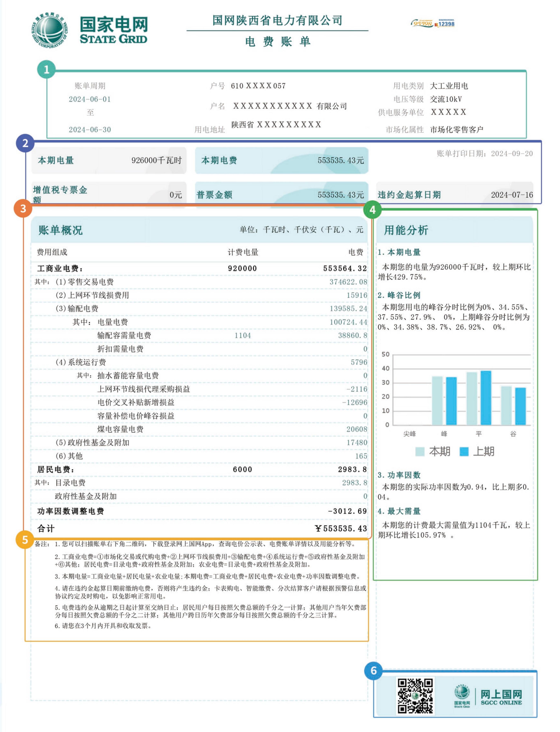This screenshot has width=560, height=732.
Task: Click the 上网环节线损费用 amount 15916
Action: pos(357,295)
